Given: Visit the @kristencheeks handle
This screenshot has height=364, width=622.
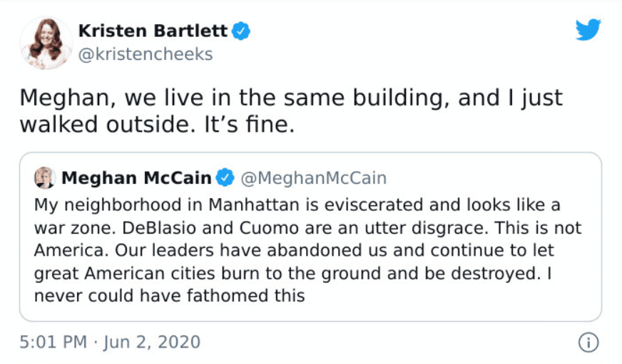Looking at the screenshot, I should pyautogui.click(x=145, y=54).
